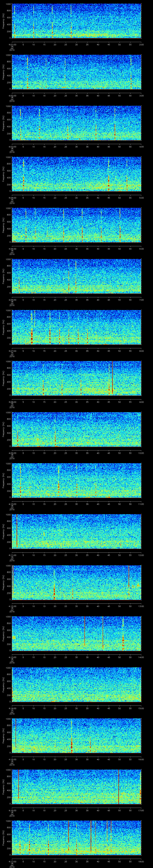Open the spectrogram panel starting at 4:08:00
The width and height of the screenshot is (153, 868).
(x=76, y=378)
